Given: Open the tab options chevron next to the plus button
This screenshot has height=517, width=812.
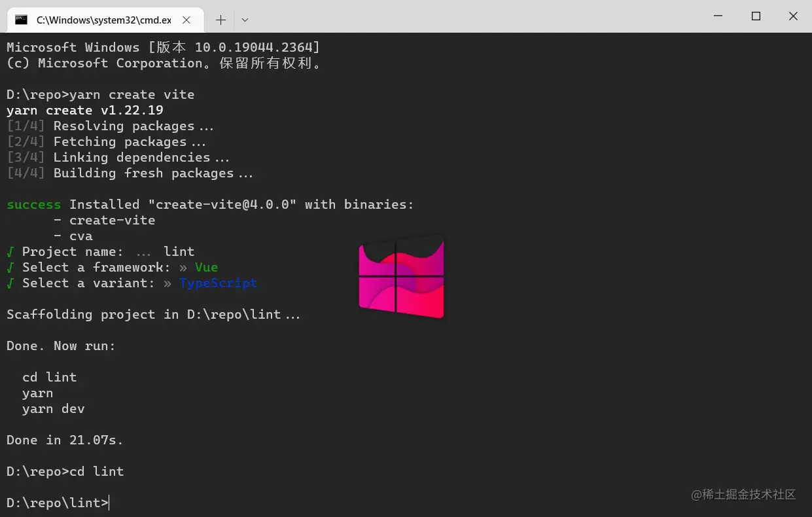Looking at the screenshot, I should 245,20.
